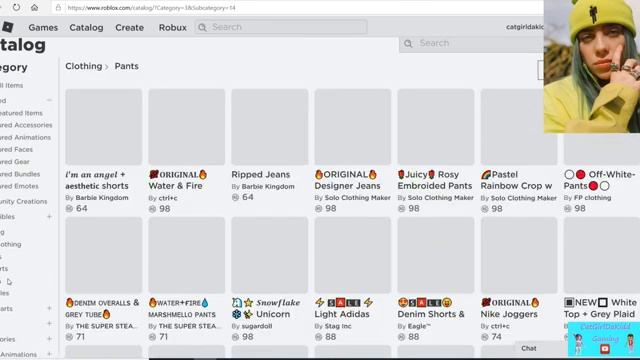This screenshot has height=360, width=640.
Task: Select Featured Items in sidebar
Action: click(x=21, y=113)
